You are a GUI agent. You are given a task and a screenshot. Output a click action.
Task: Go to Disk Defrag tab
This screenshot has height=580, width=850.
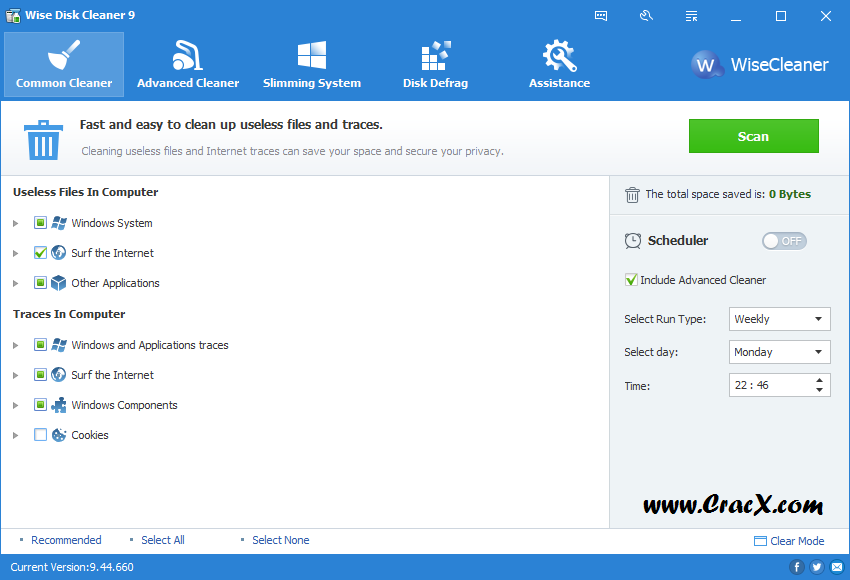click(435, 65)
